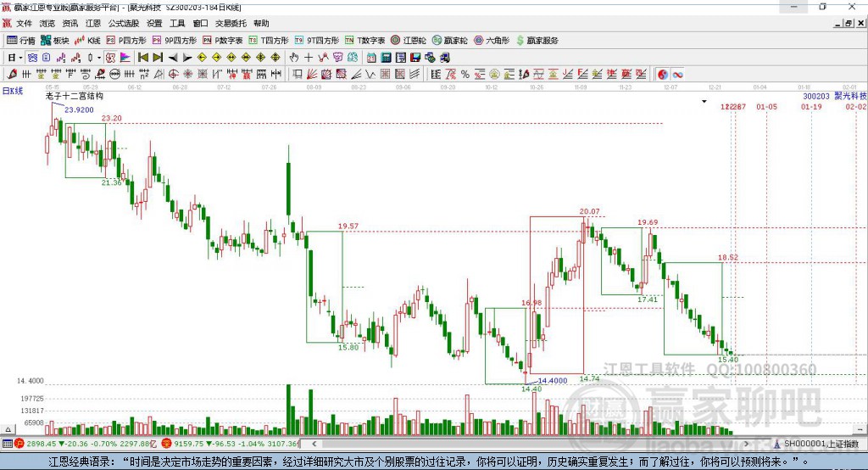The width and height of the screenshot is (868, 470).
Task: Open the 9T四方形 tool
Action: coord(317,41)
